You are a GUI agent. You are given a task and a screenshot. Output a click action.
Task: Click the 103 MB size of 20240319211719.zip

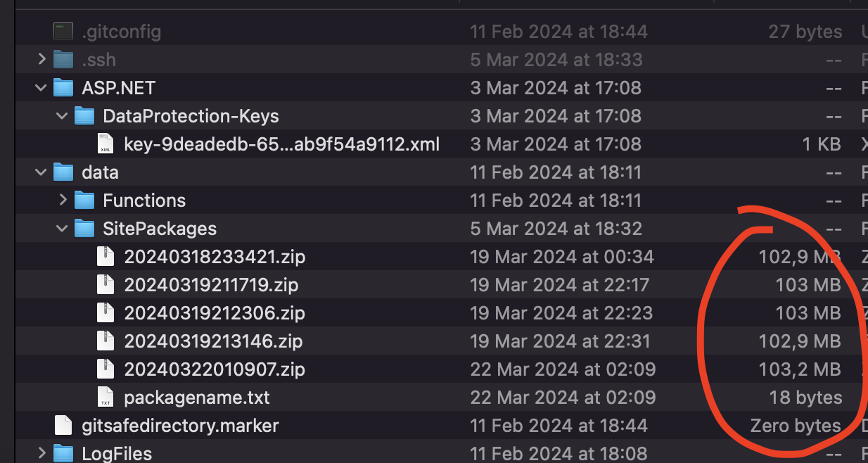(x=808, y=285)
